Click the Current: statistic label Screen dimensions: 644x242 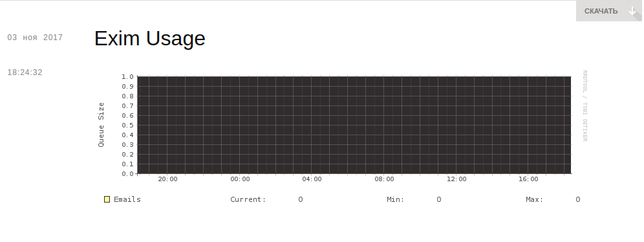(x=248, y=199)
